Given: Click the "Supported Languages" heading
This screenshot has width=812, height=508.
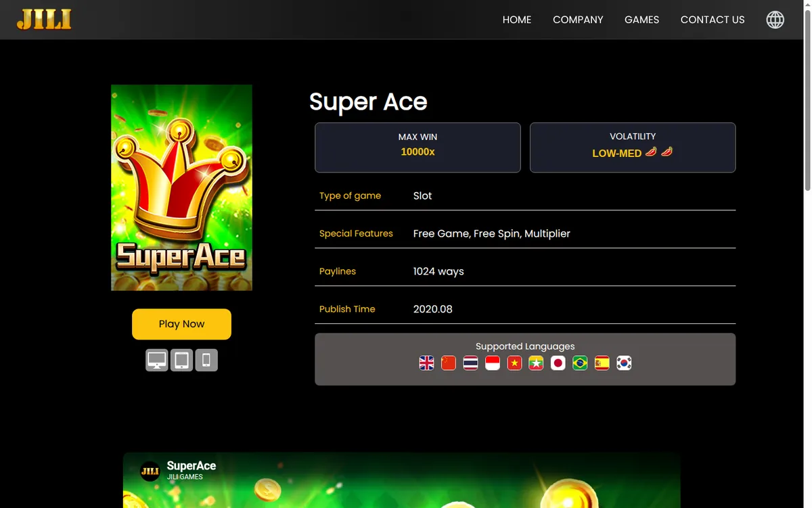Looking at the screenshot, I should [x=525, y=346].
